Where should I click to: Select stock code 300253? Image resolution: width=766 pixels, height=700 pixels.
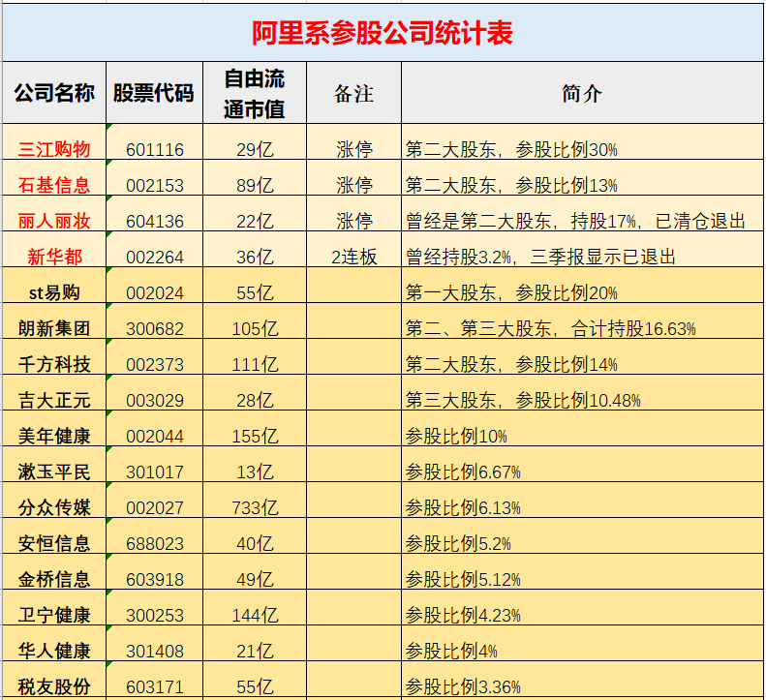coord(154,607)
